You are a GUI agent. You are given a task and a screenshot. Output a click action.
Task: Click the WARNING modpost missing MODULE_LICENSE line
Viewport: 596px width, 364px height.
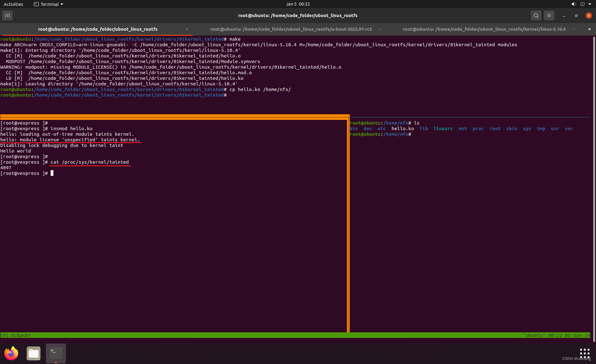(171, 67)
